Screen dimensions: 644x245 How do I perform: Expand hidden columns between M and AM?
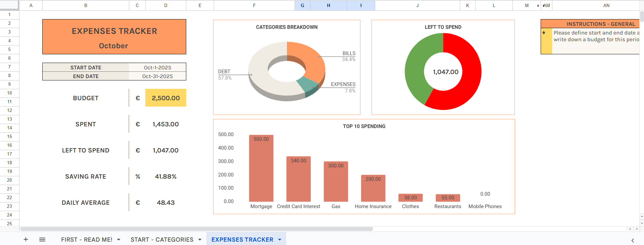click(538, 5)
